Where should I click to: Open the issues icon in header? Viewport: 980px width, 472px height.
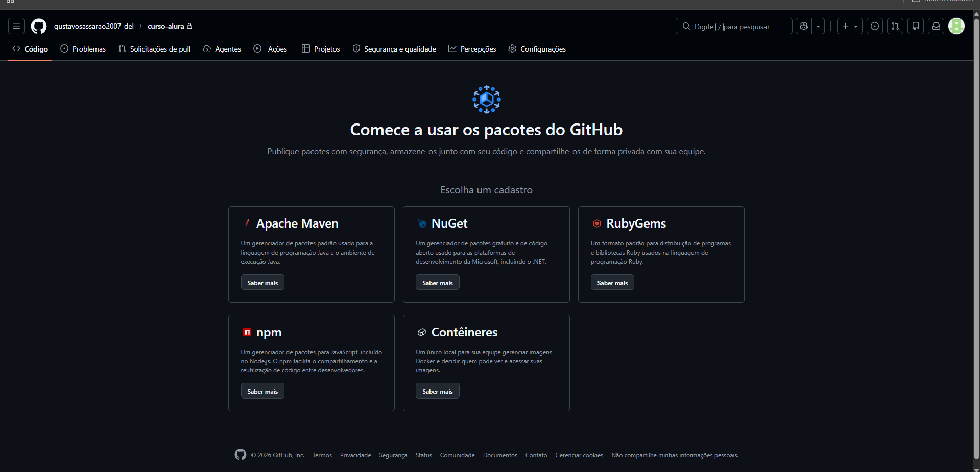(x=875, y=26)
